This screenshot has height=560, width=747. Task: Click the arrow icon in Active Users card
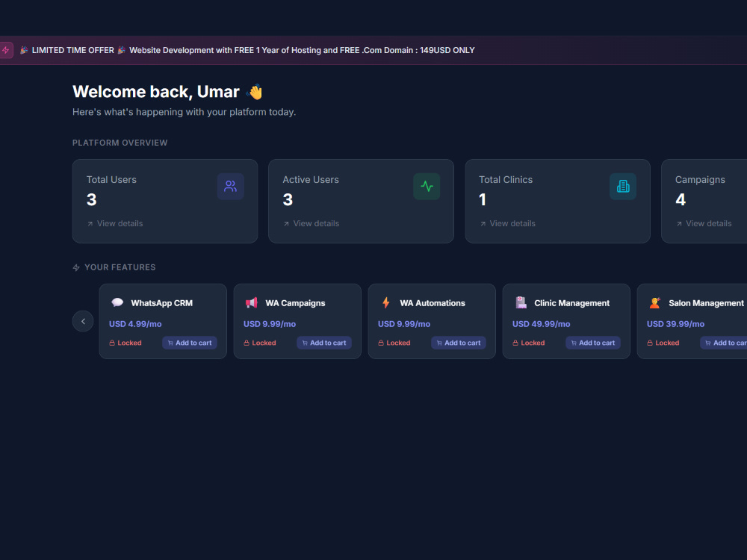[286, 224]
